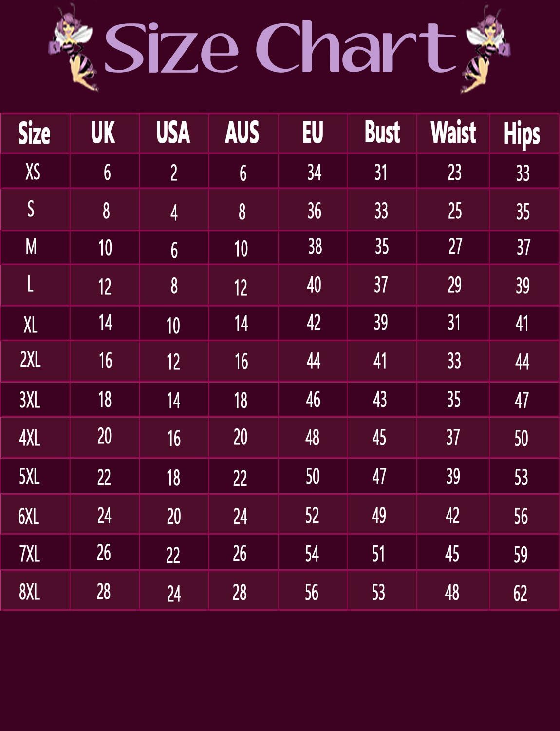Select the XS size row label

coord(33,172)
